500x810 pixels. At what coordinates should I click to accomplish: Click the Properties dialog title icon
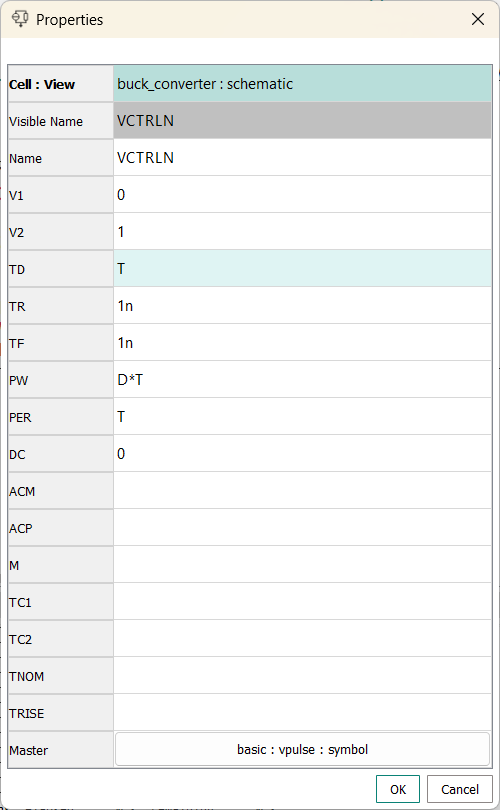[x=20, y=19]
